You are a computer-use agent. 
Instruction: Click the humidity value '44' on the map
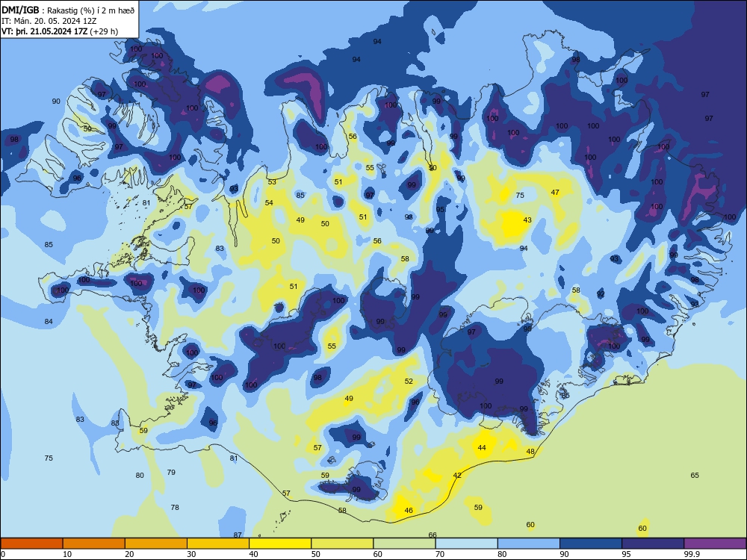tap(482, 447)
